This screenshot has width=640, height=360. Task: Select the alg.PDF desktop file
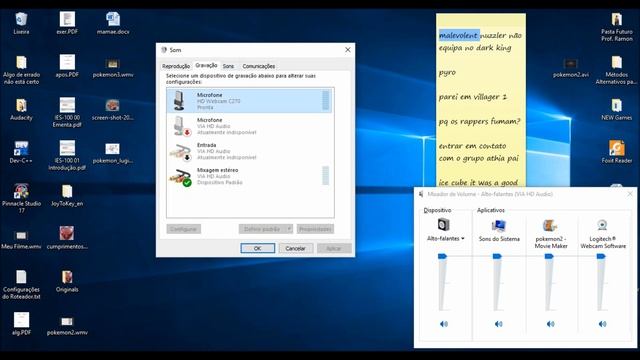21,324
